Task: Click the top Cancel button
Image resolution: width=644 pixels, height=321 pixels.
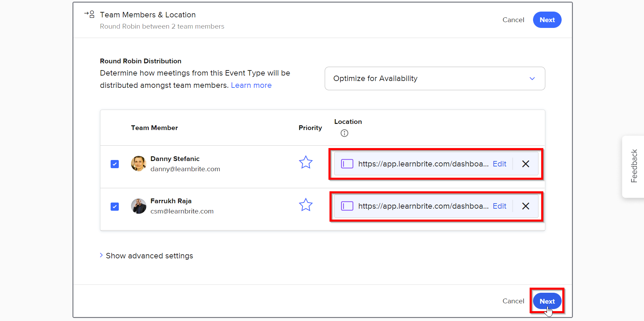Action: tap(513, 20)
